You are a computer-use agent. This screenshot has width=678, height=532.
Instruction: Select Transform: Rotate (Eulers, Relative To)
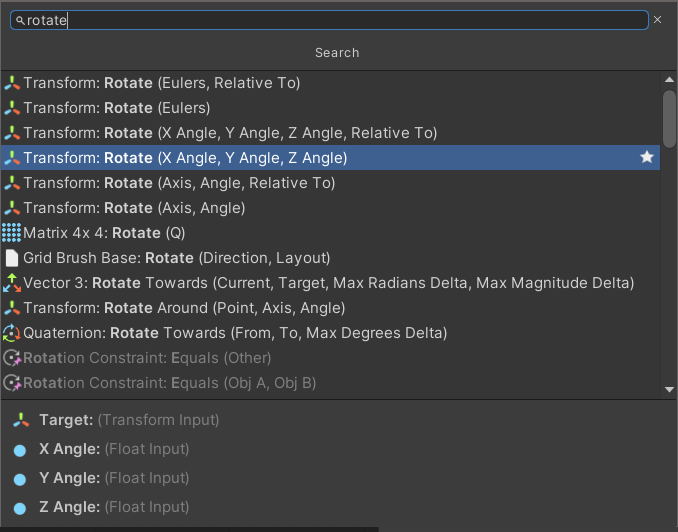330,83
